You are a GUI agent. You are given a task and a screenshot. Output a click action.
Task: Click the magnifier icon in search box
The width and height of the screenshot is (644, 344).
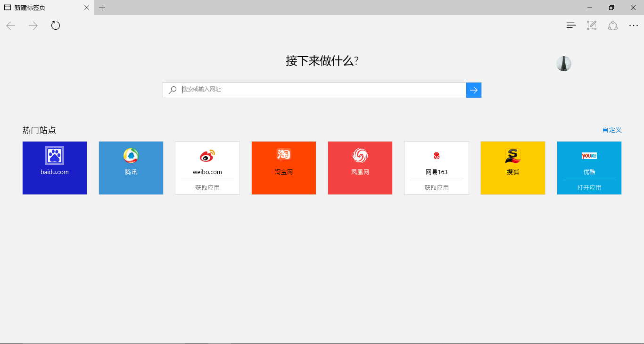coord(173,90)
